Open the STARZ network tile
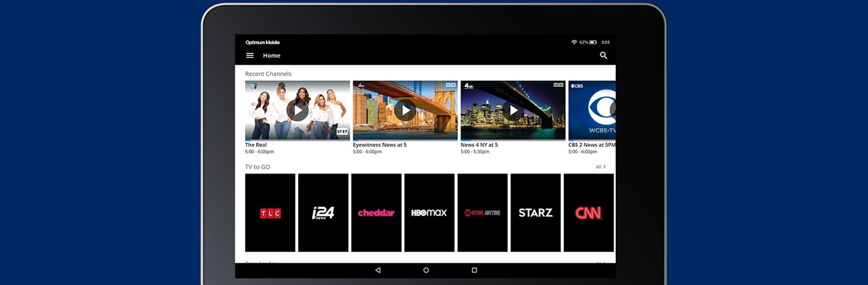The width and height of the screenshot is (868, 285). pyautogui.click(x=536, y=213)
